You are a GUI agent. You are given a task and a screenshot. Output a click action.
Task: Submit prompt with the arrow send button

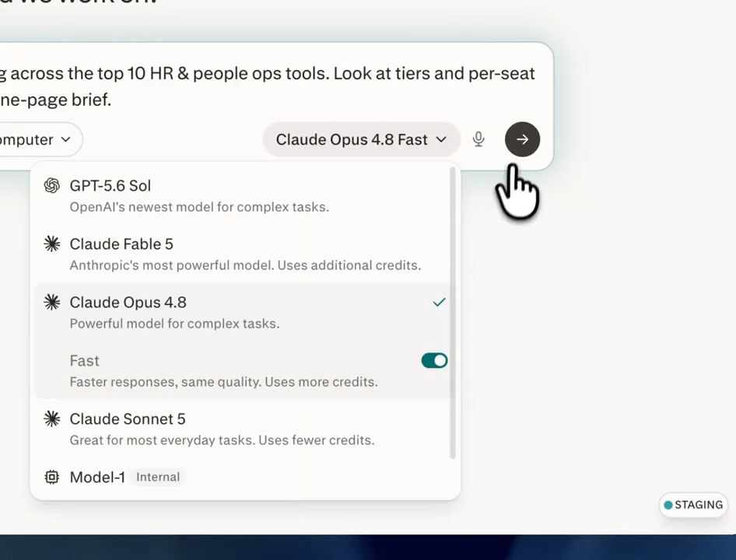(522, 139)
